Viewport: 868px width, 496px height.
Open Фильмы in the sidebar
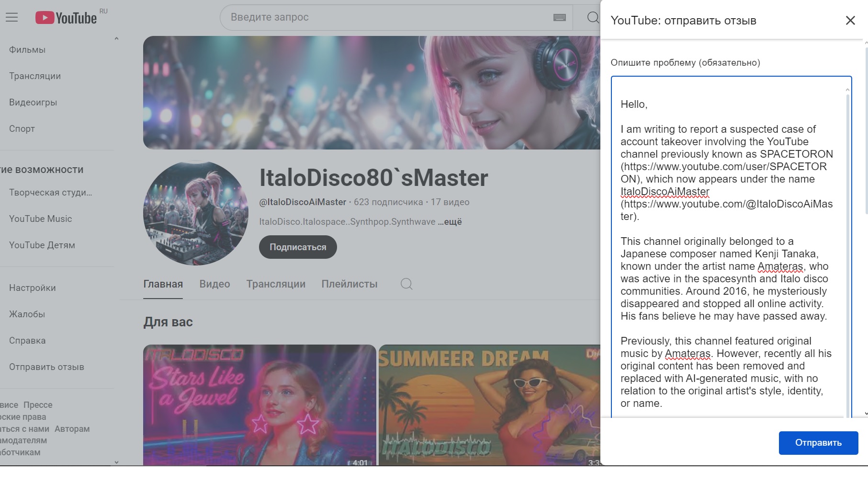[x=27, y=50]
